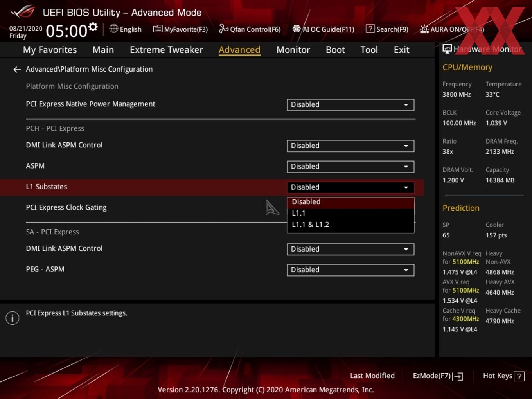Image resolution: width=532 pixels, height=399 pixels.
Task: Click PEG - ASPM label
Action: click(45, 270)
